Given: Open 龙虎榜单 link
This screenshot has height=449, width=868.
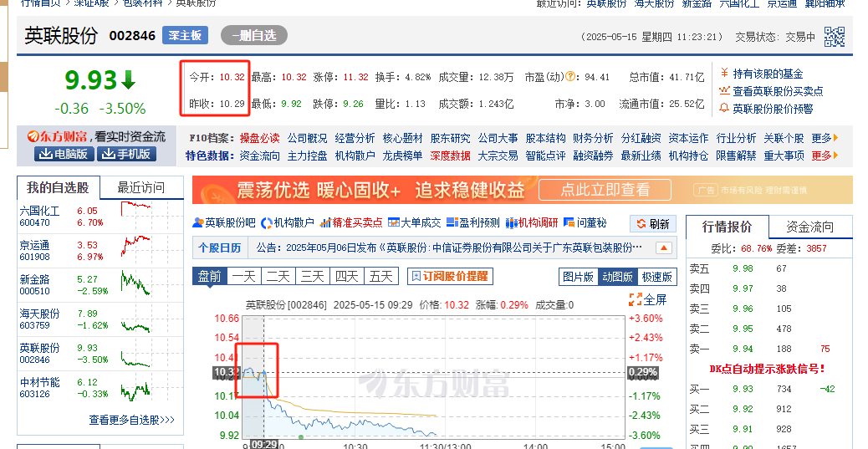Looking at the screenshot, I should [x=402, y=156].
